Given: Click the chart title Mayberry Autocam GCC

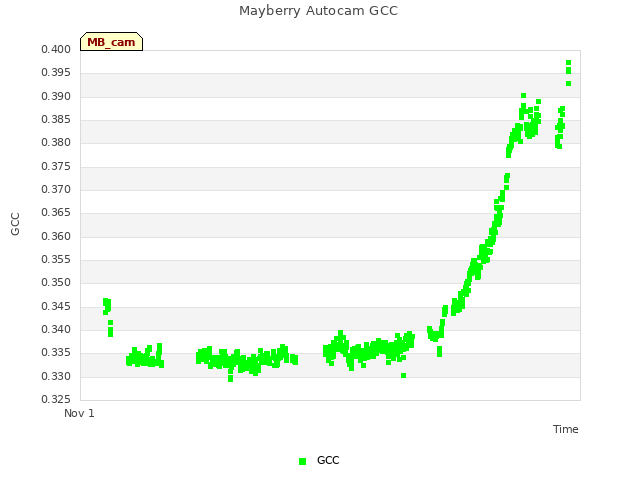Looking at the screenshot, I should coord(318,11).
